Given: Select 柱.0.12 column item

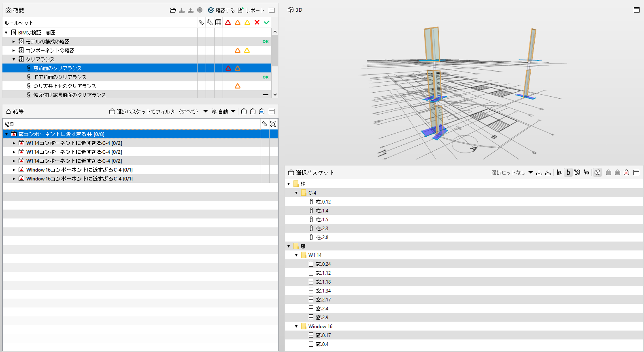Looking at the screenshot, I should pos(323,201).
